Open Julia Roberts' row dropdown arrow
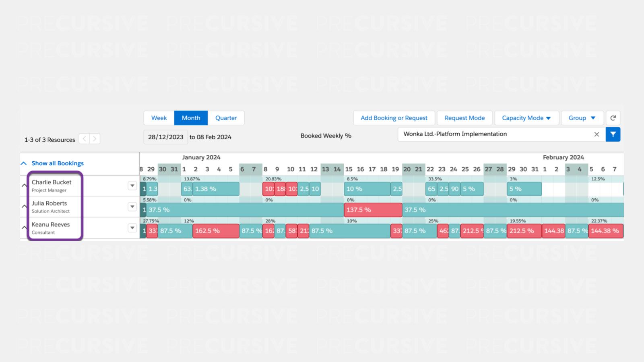The width and height of the screenshot is (644, 362). click(x=132, y=206)
